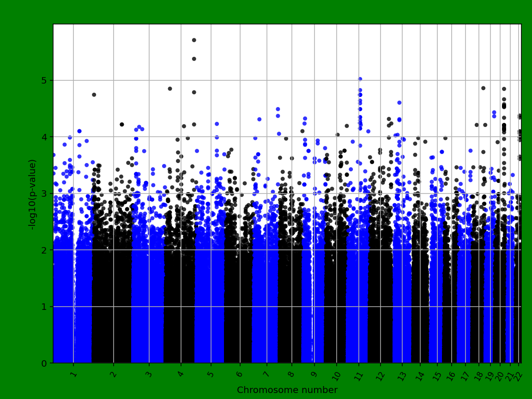The width and height of the screenshot is (532, 399).
Task: Click the tall blue peak near chromosome 13
Action: point(398,102)
